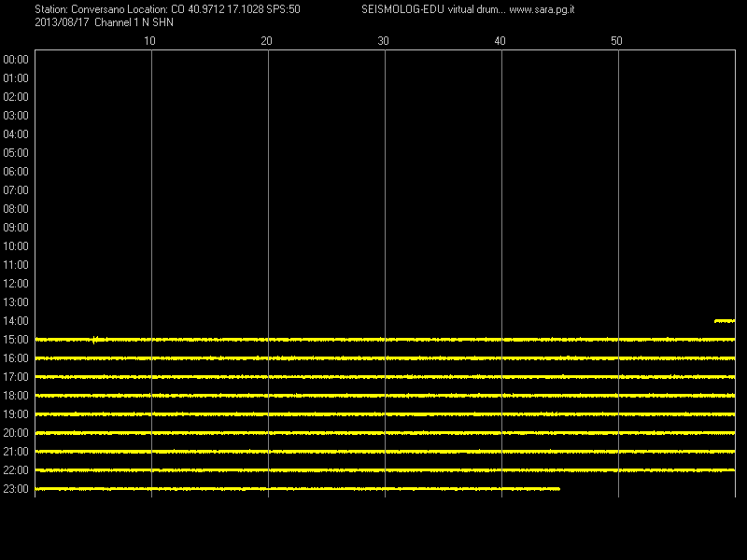The width and height of the screenshot is (747, 560).
Task: Click the 30 minute axis label
Action: pyautogui.click(x=383, y=41)
